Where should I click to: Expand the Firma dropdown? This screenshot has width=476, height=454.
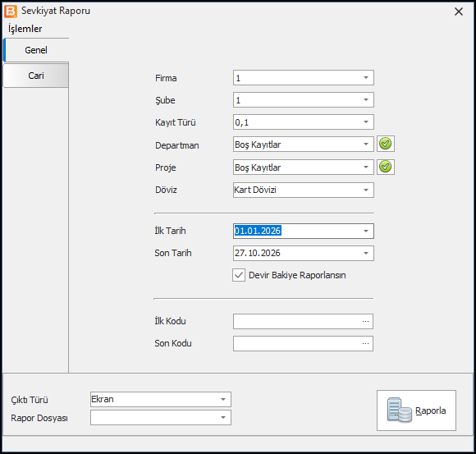click(x=366, y=78)
